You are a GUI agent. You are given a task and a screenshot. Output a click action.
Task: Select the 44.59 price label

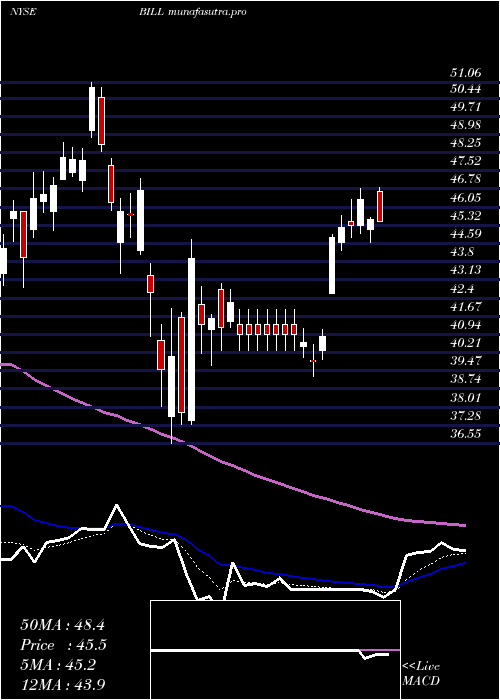tap(466, 234)
